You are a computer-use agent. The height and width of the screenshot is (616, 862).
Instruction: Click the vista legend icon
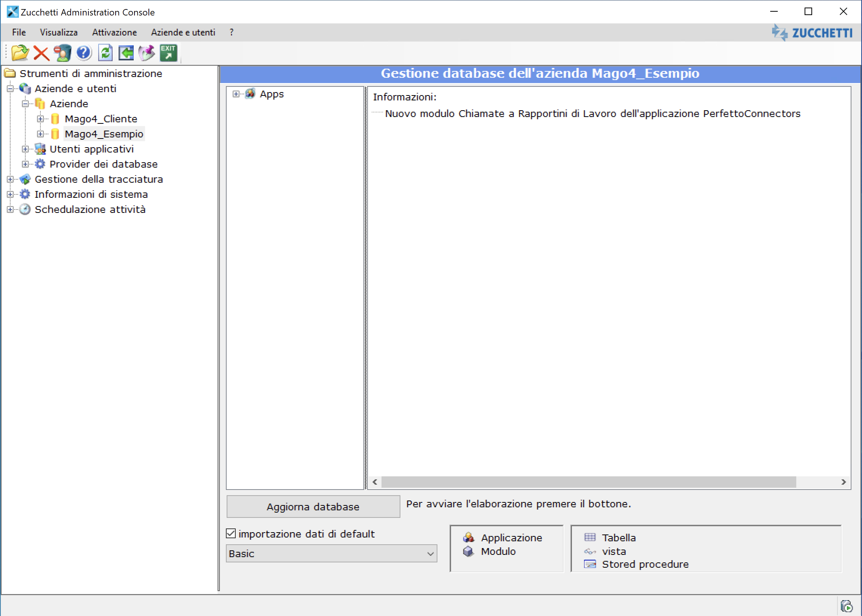590,551
